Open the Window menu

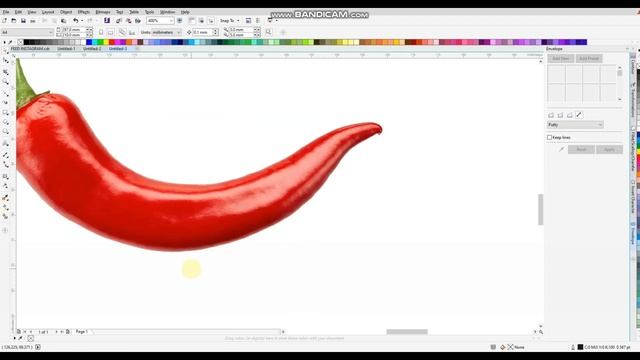click(x=167, y=12)
